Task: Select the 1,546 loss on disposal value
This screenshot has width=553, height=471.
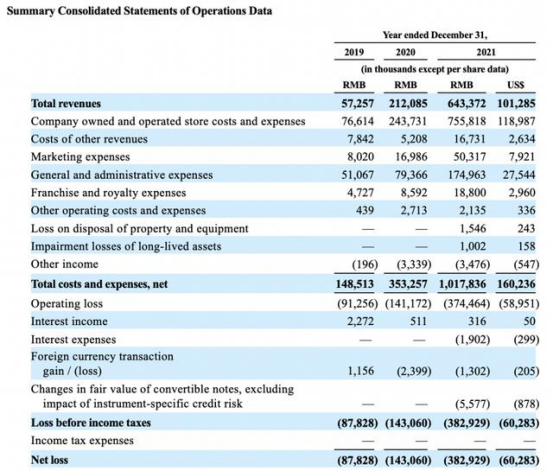Action: pyautogui.click(x=473, y=229)
